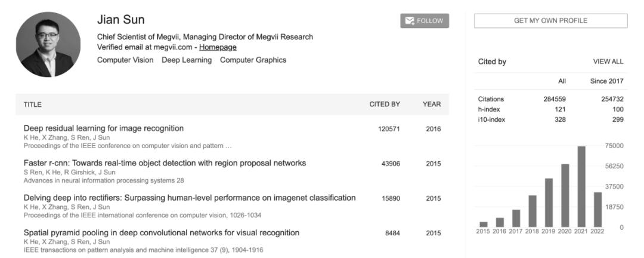
Task: Click View All in Cited by panel
Action: coord(608,62)
